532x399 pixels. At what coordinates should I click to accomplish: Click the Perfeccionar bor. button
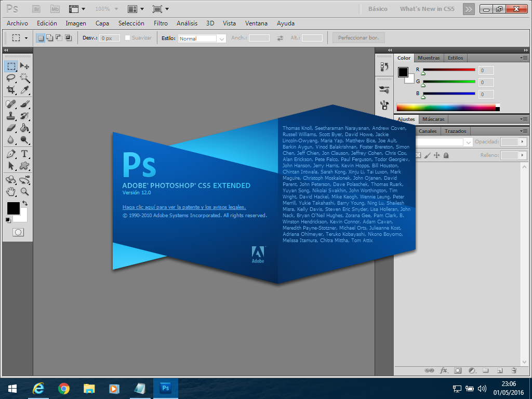tap(358, 37)
